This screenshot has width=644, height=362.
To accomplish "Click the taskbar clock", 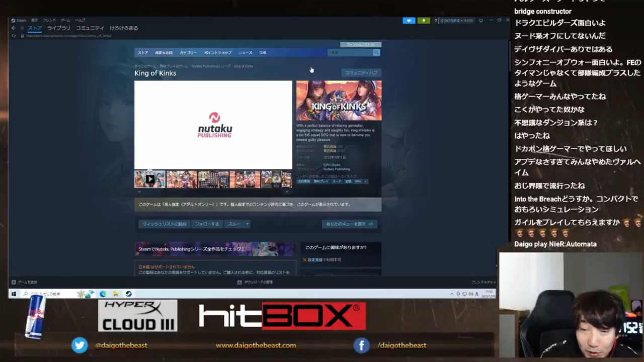I will coord(489,294).
